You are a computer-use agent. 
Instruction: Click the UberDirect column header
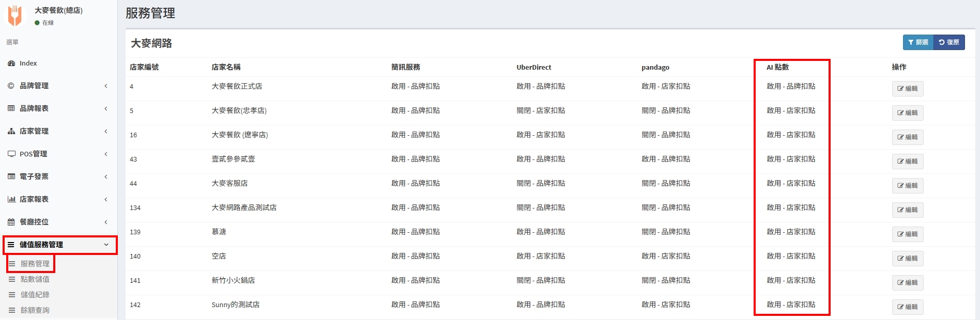534,67
